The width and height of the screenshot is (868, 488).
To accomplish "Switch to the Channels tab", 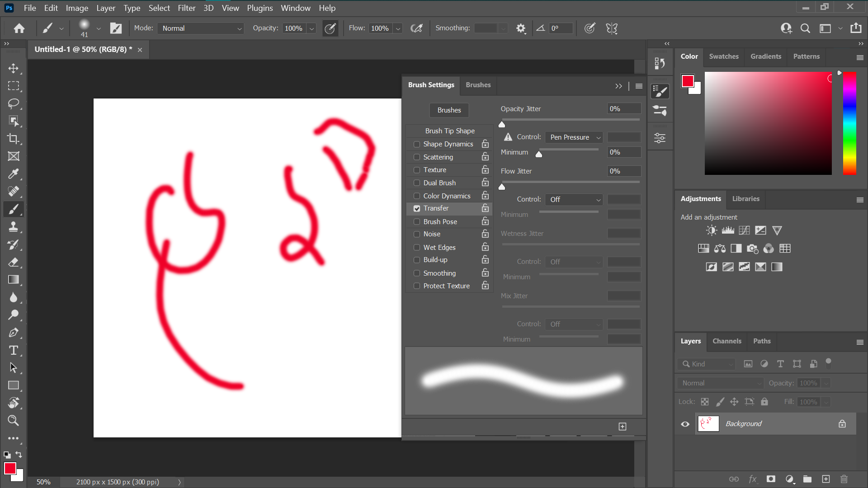I will (x=726, y=341).
